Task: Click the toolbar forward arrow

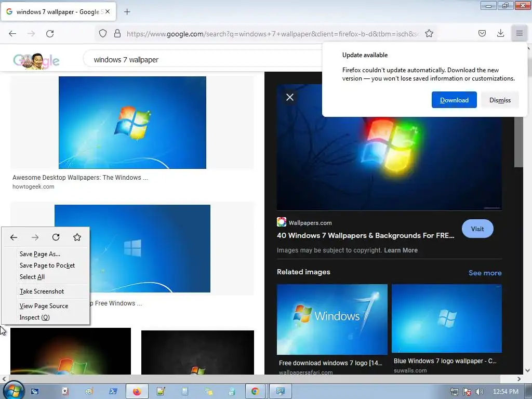Action: 31,33
